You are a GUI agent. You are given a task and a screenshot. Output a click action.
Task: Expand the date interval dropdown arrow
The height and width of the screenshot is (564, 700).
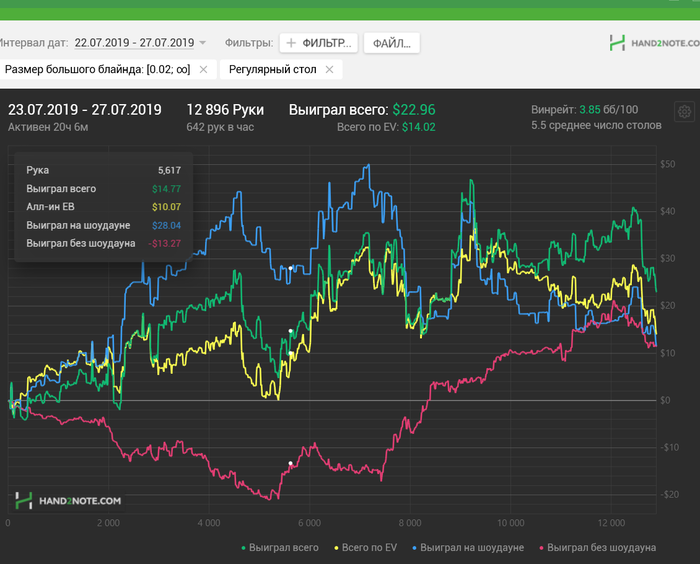click(x=203, y=43)
